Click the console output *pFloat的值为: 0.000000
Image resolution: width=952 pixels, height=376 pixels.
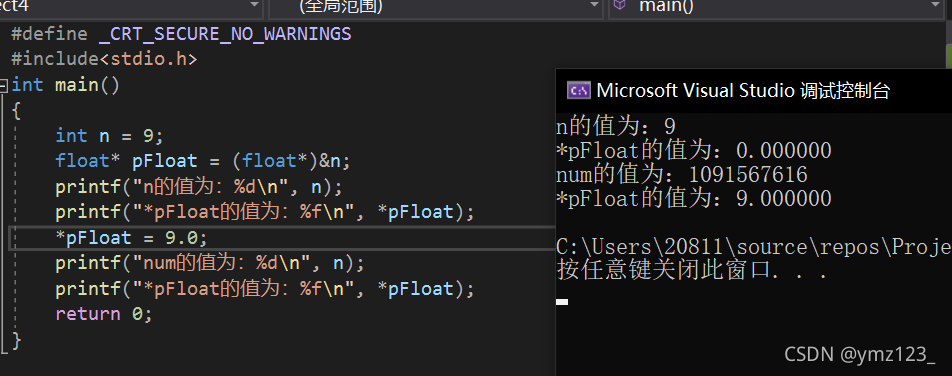click(693, 151)
